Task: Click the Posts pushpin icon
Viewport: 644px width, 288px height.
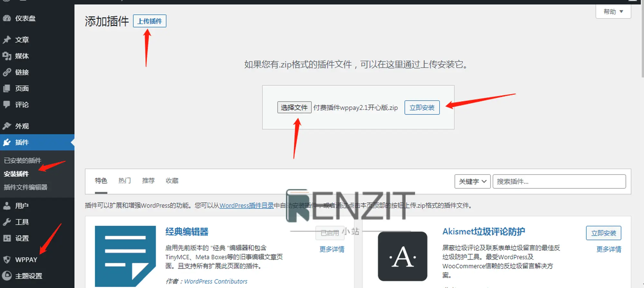Action: tap(7, 40)
